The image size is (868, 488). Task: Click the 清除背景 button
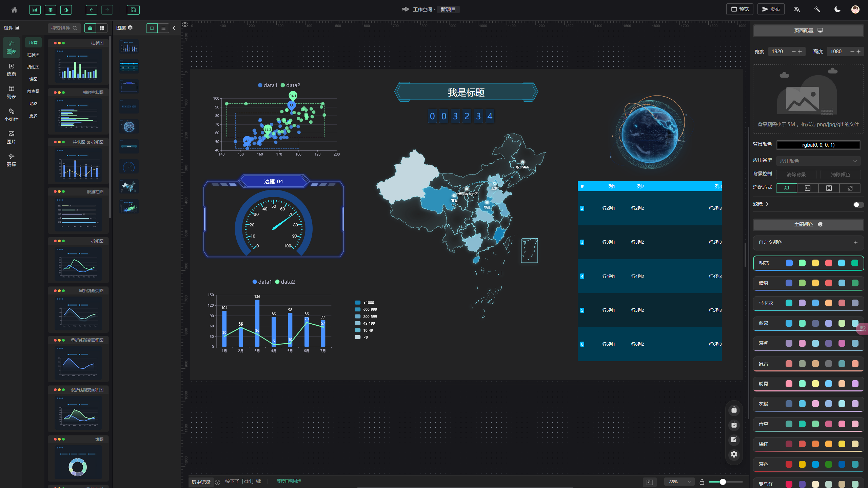point(796,175)
